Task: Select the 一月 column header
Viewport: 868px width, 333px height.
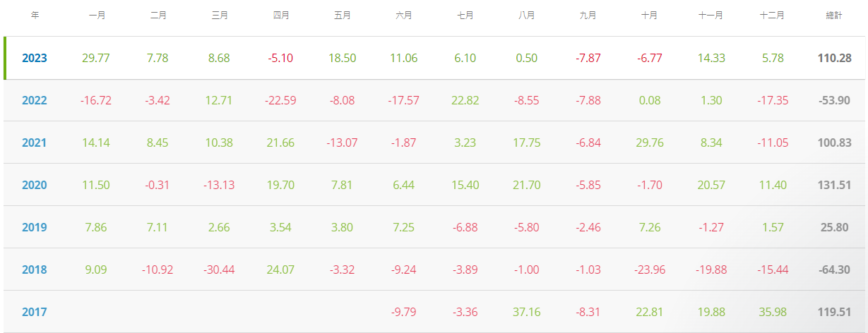Action: [x=97, y=15]
